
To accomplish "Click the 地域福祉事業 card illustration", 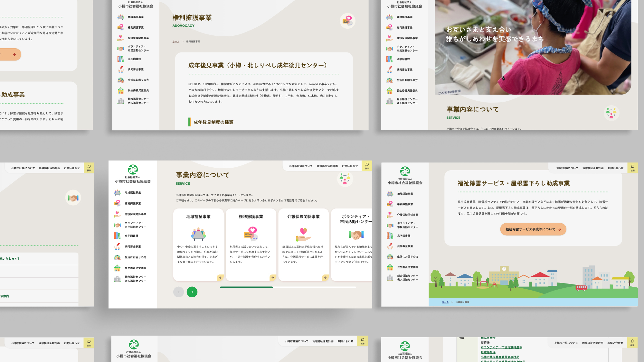I will [198, 234].
